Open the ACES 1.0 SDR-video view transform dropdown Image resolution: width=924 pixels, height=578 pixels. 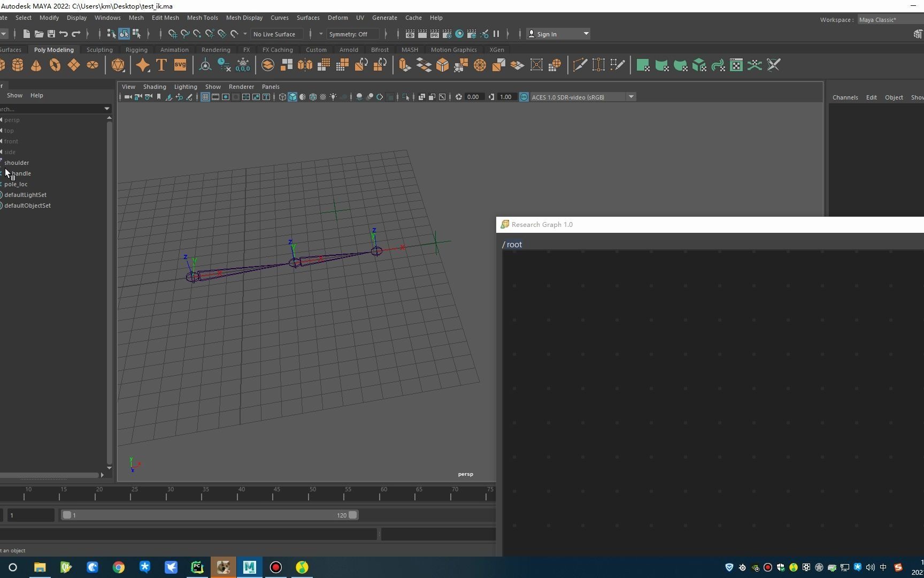(x=583, y=97)
